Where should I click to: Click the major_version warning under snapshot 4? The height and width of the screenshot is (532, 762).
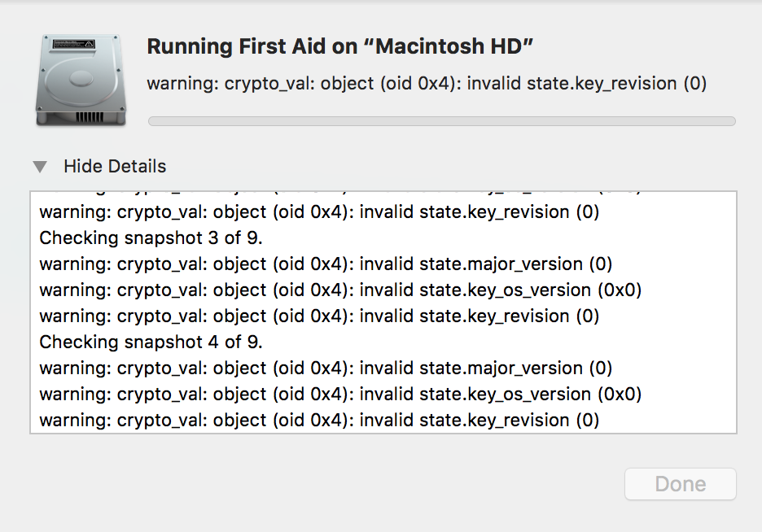pos(326,368)
